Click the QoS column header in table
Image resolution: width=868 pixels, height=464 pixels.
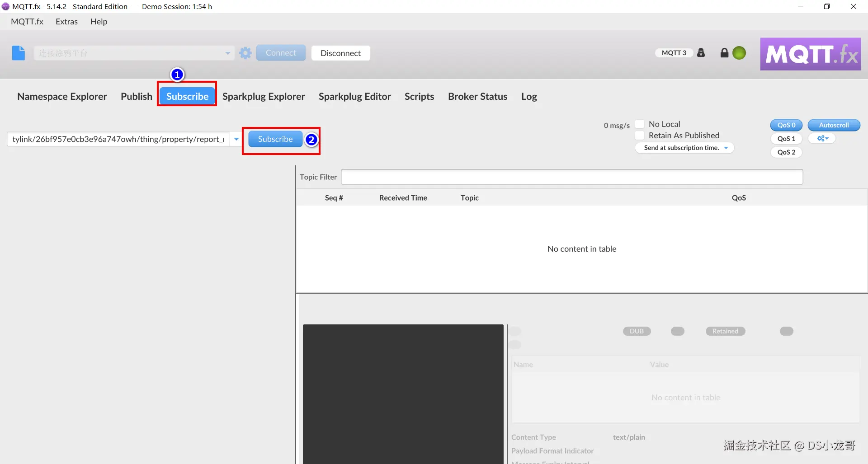[739, 198]
